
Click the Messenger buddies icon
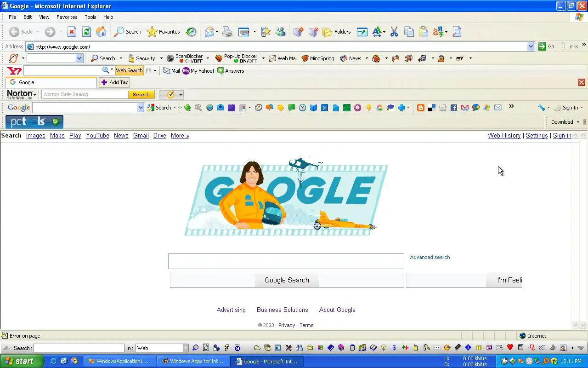pos(280,32)
